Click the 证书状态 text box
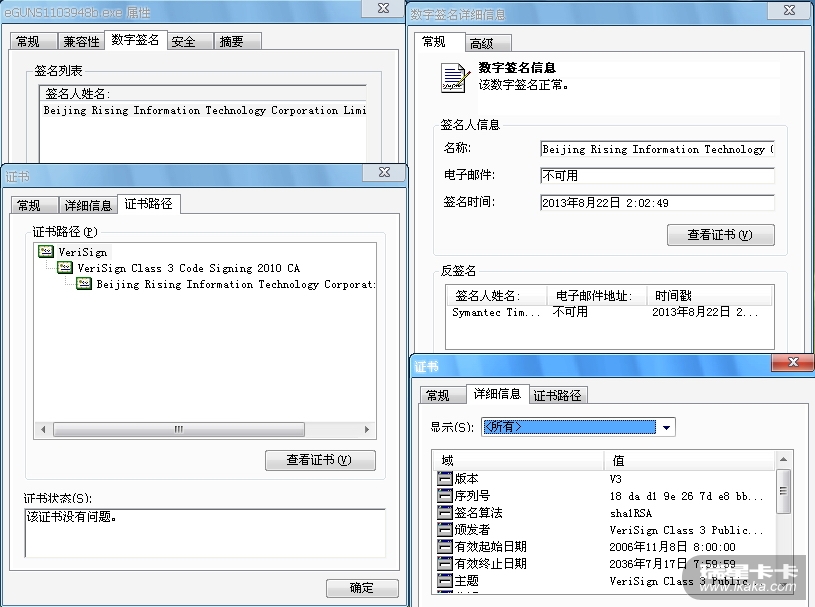This screenshot has width=815, height=607. 205,533
